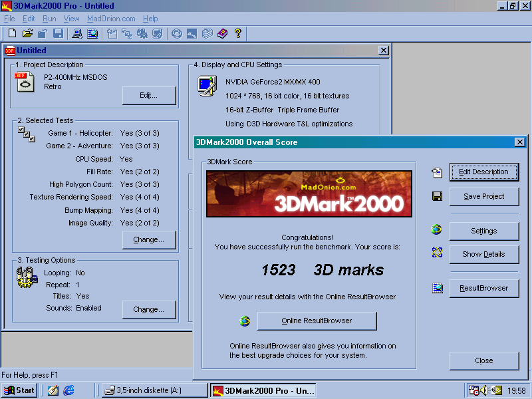Click the greyed ring-shaped toolbar icon
Image resolution: width=532 pixels, height=399 pixels.
pos(177,33)
